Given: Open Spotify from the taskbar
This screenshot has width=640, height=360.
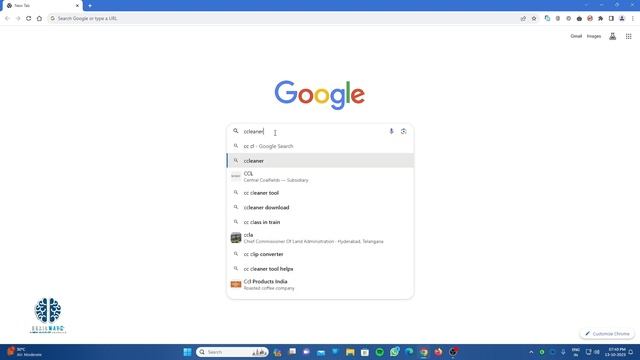Looking at the screenshot, I should (x=380, y=352).
